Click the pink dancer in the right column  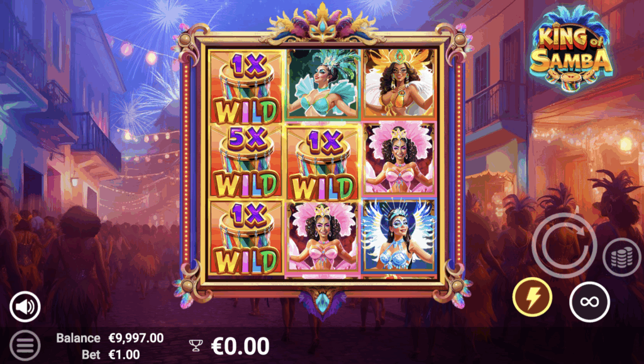tap(399, 157)
